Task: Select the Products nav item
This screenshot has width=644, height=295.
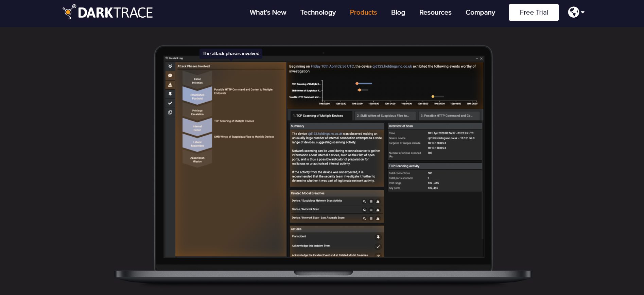Action: 363,12
